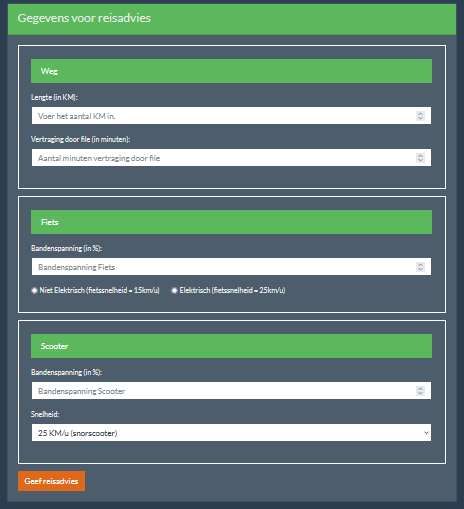Click the Geef reisadvies button
The height and width of the screenshot is (509, 464).
click(x=51, y=481)
